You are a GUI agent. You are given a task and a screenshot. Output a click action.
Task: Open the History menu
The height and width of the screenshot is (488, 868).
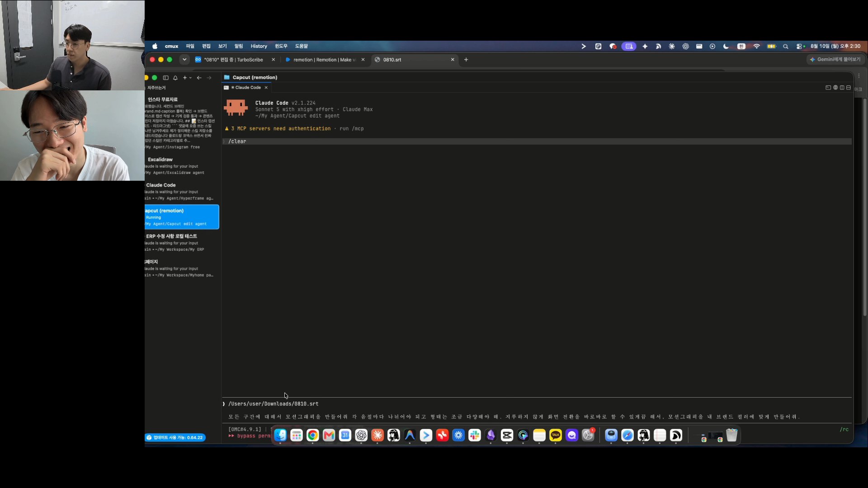(259, 46)
